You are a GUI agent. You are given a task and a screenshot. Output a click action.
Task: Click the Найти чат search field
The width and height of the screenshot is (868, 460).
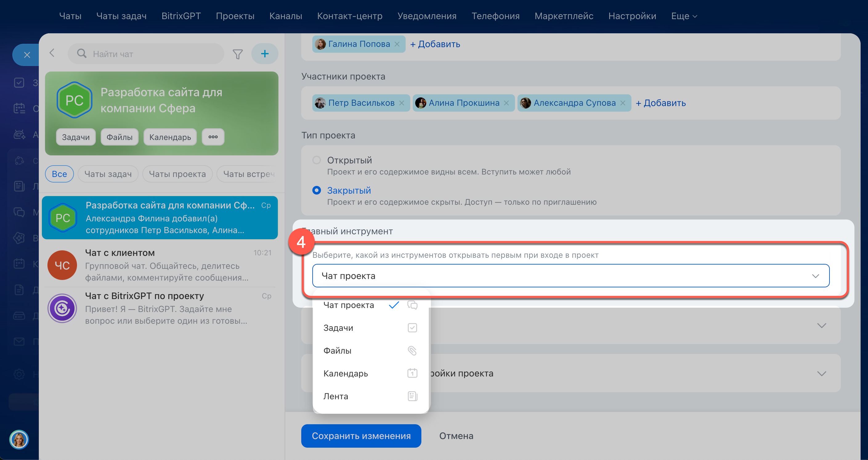pyautogui.click(x=146, y=54)
